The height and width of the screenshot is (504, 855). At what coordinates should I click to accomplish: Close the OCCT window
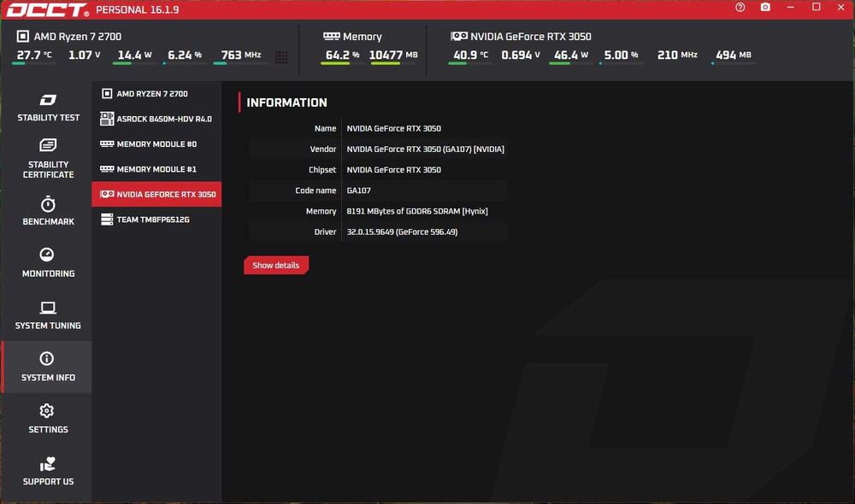[x=840, y=7]
